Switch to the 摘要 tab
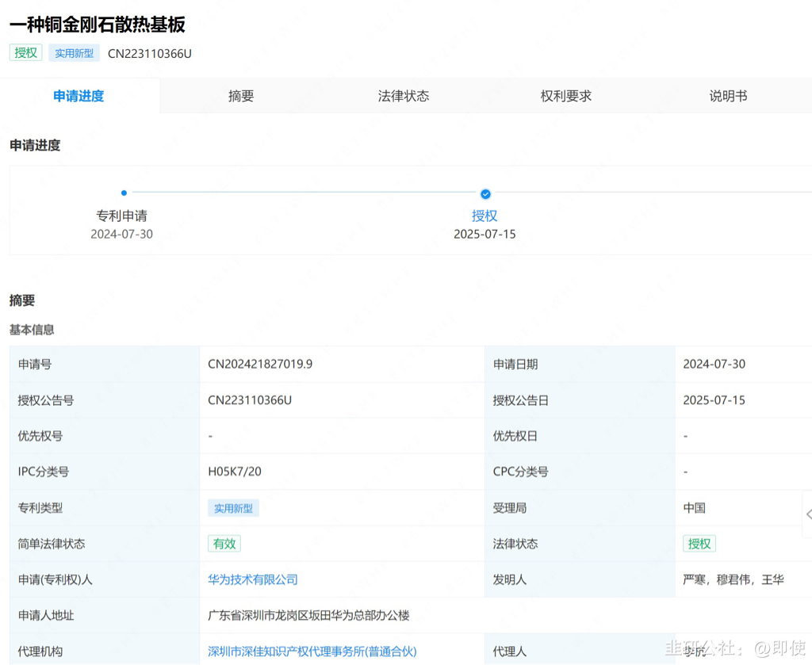The width and height of the screenshot is (812, 665). (241, 96)
